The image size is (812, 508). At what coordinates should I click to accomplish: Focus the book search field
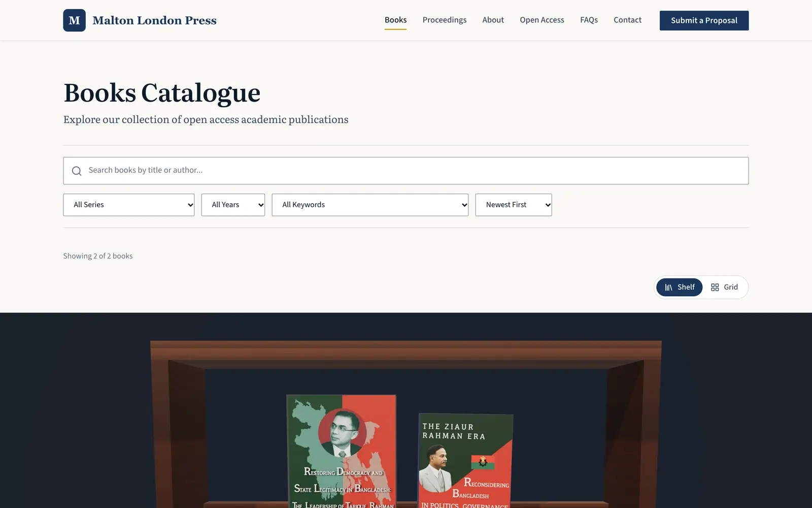click(x=406, y=171)
